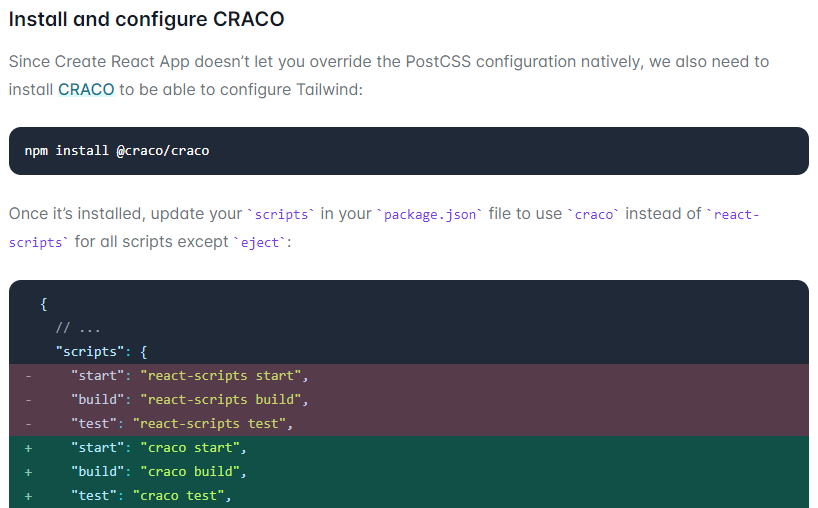Click the removed "react-scripts start" line

(x=409, y=376)
